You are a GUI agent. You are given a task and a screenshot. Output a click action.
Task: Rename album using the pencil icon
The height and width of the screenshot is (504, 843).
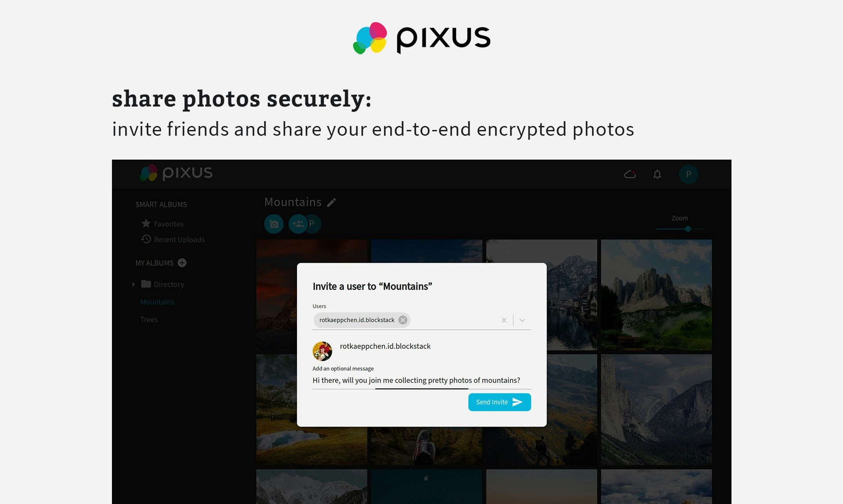pos(331,202)
